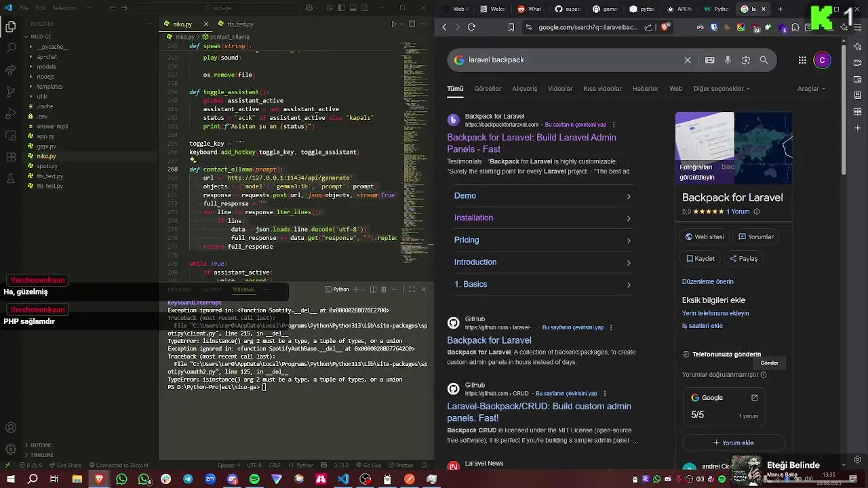The width and height of the screenshot is (868, 488).
Task: Collapse the NICO-GE root folder
Action: pyautogui.click(x=41, y=37)
